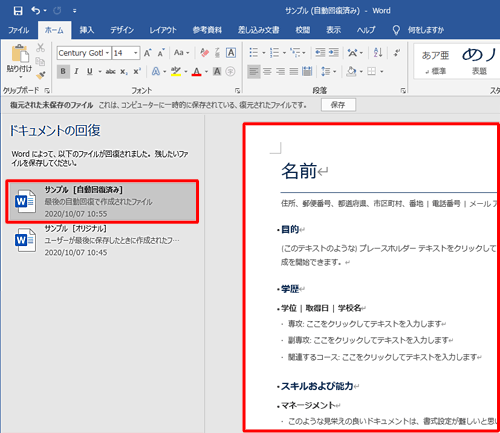Open the Change Case Aa dropdown
The width and height of the screenshot is (500, 433).
coord(181,53)
